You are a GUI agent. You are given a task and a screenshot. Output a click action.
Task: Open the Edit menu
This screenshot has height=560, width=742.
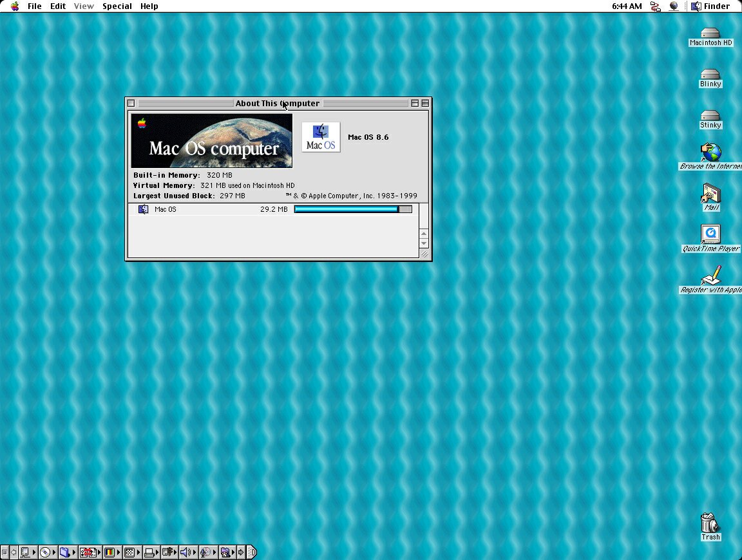coord(58,6)
